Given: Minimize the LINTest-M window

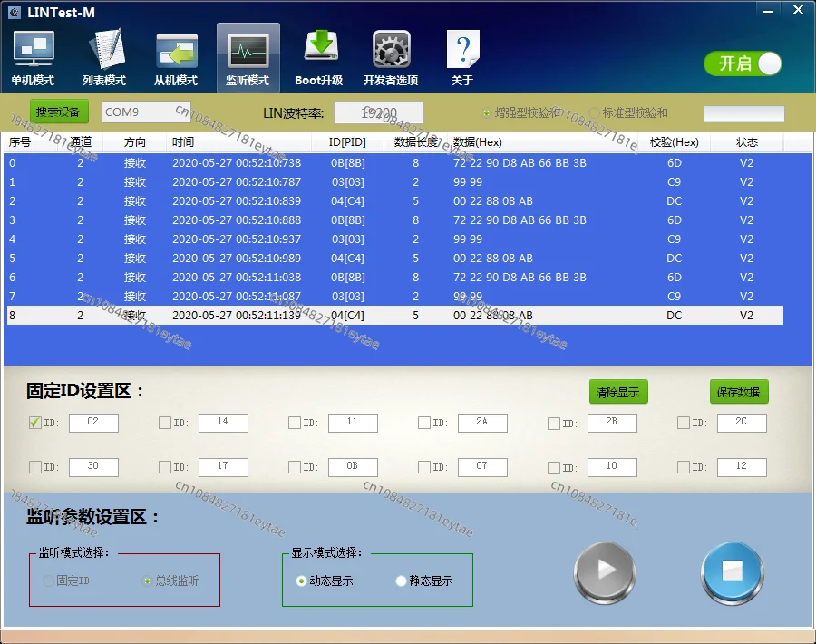Looking at the screenshot, I should coord(768,10).
